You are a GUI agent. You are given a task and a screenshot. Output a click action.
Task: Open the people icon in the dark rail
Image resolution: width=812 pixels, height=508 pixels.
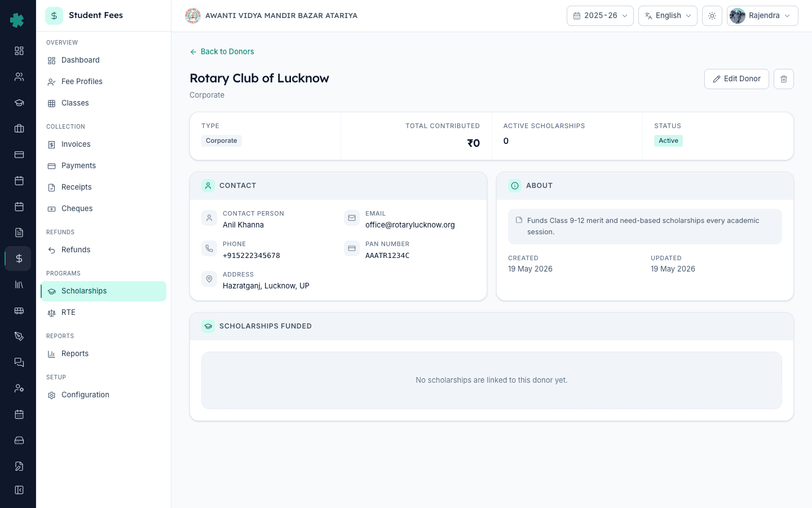19,77
